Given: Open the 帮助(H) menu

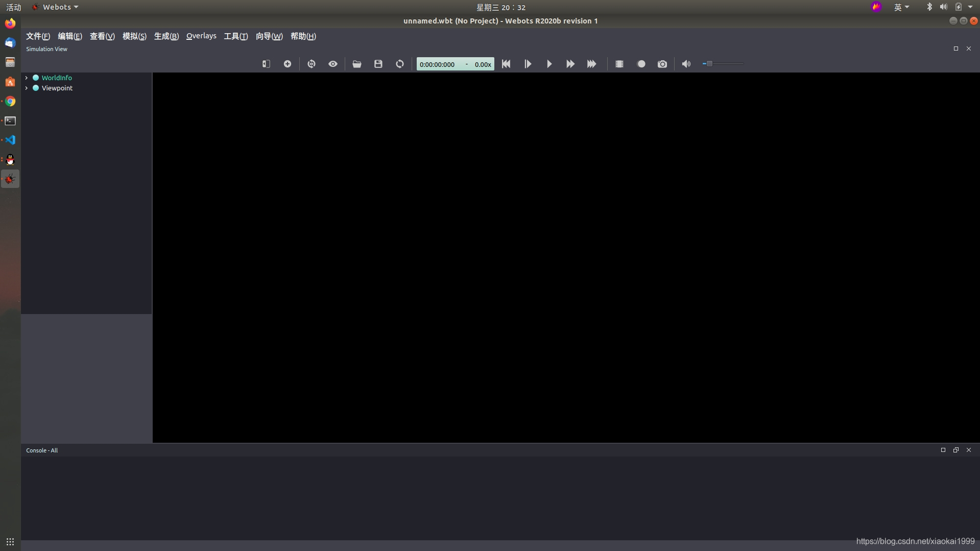Looking at the screenshot, I should tap(303, 36).
